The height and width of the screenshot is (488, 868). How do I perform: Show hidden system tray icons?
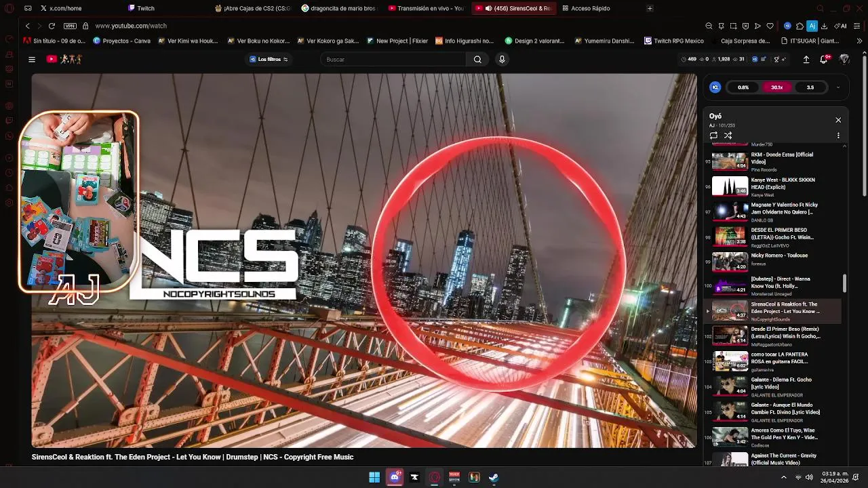784,477
